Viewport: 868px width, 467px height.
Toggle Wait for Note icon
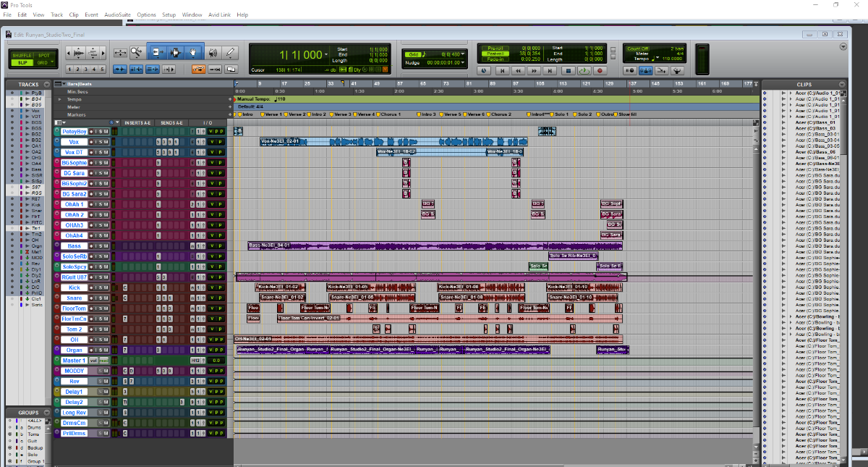(x=629, y=71)
